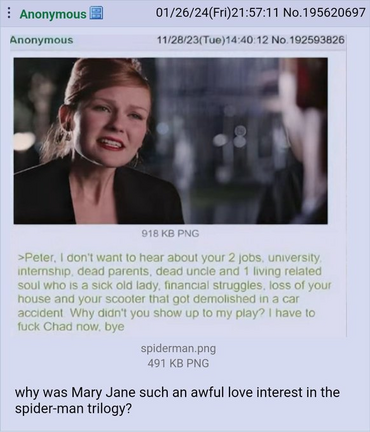Viewport: 370px width, 432px height.
Task: Click the 491 KB PNG size label
Action: coord(178,363)
